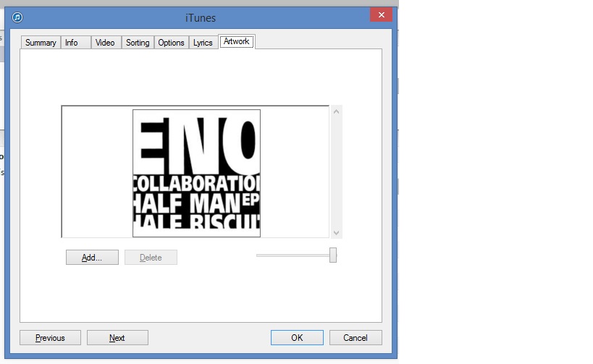Click the artwork size slider handle
Viewport: 593px width, 364px height.
click(333, 255)
